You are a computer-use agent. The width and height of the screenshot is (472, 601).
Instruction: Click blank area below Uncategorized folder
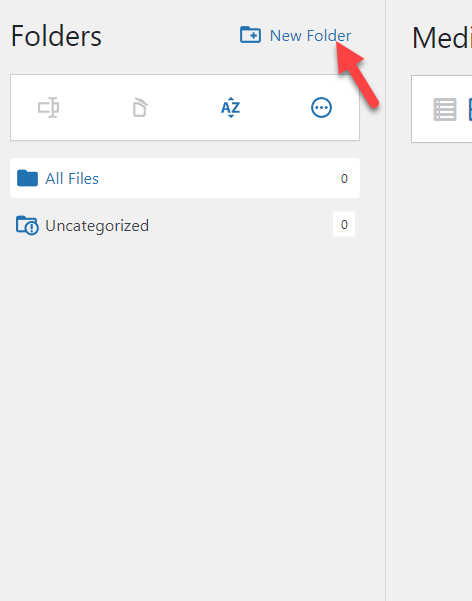click(x=184, y=383)
